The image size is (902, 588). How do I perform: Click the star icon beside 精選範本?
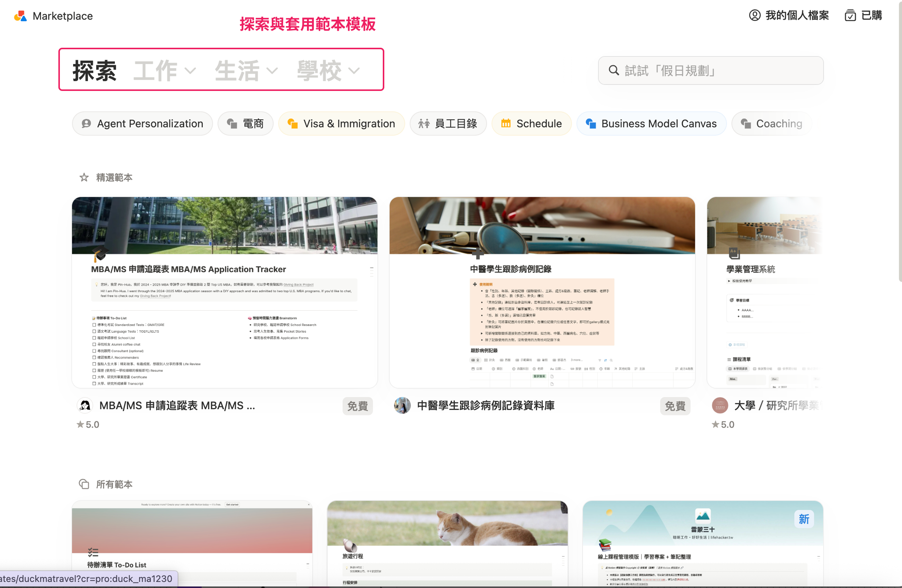coord(84,177)
